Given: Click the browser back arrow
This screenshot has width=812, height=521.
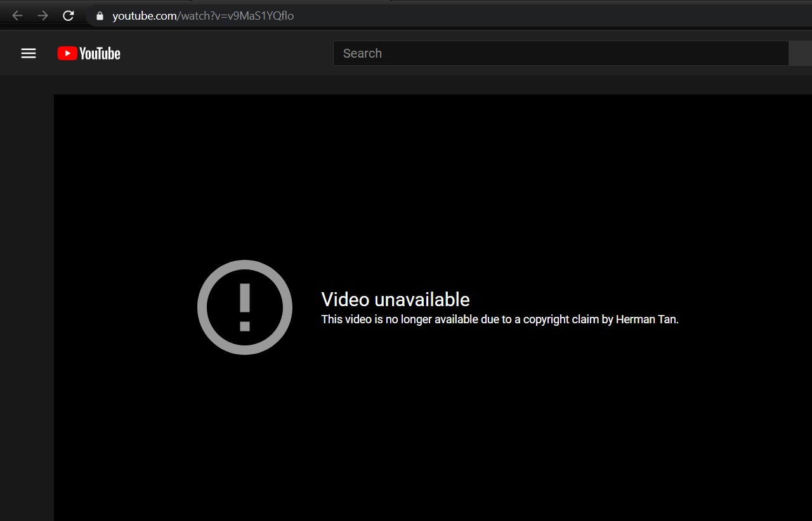Looking at the screenshot, I should 17,16.
